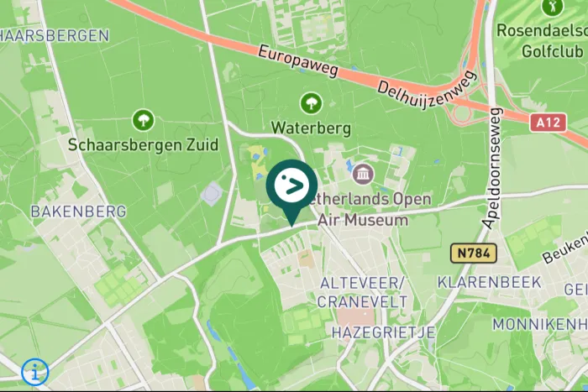Click the Open Air Museum building icon
This screenshot has height=392, width=588.
click(363, 174)
